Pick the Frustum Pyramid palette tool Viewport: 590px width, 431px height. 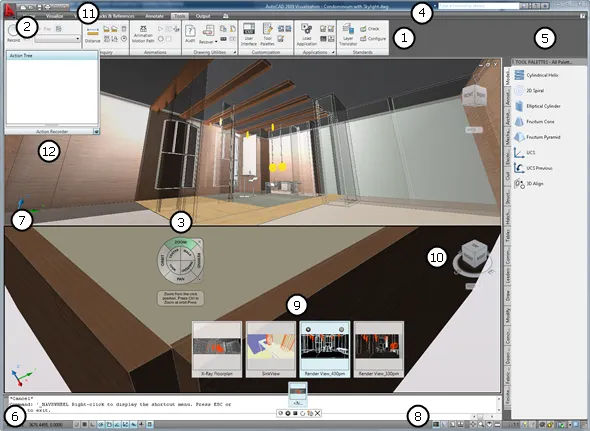point(537,137)
